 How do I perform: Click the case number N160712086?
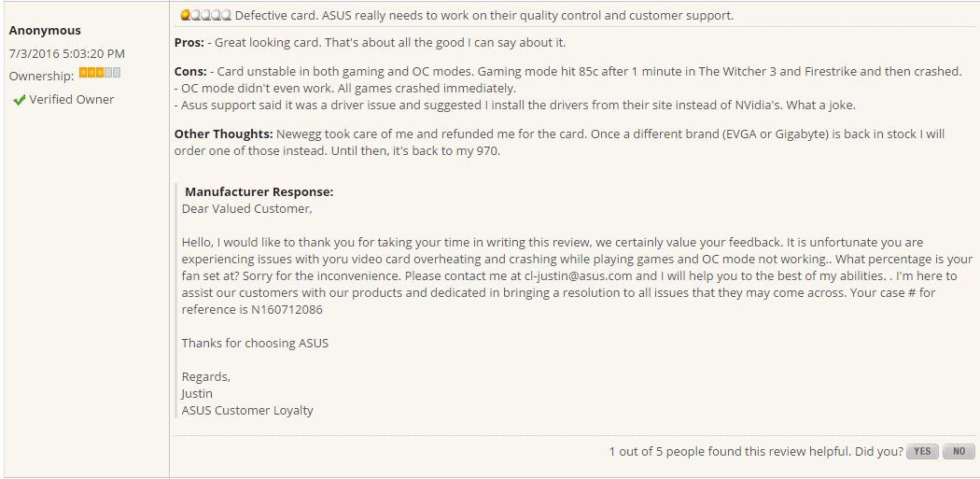coord(287,310)
